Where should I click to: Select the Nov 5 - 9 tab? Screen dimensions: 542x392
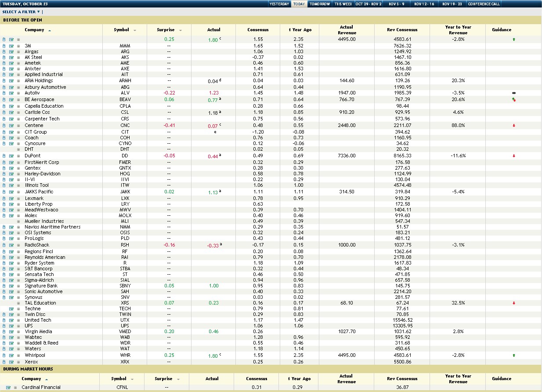[x=396, y=4]
